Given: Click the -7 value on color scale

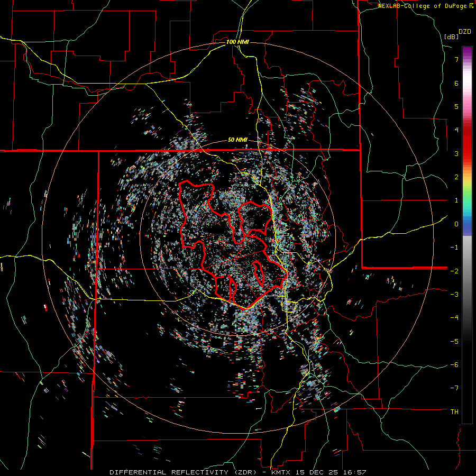Looking at the screenshot, I should tap(454, 388).
